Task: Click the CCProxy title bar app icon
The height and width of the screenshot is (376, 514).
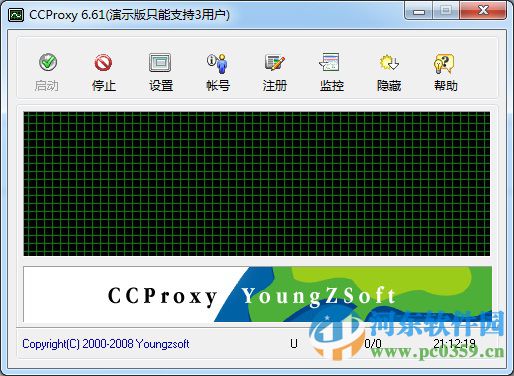Action: pyautogui.click(x=16, y=15)
